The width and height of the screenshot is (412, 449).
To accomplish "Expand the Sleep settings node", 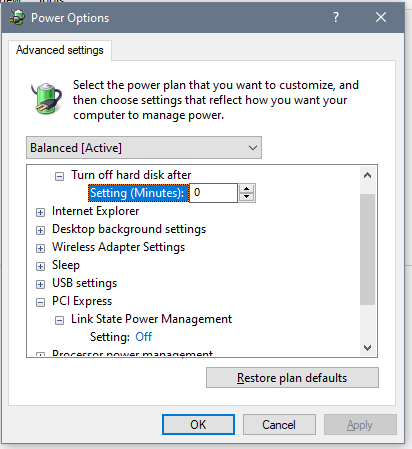I will (x=40, y=266).
